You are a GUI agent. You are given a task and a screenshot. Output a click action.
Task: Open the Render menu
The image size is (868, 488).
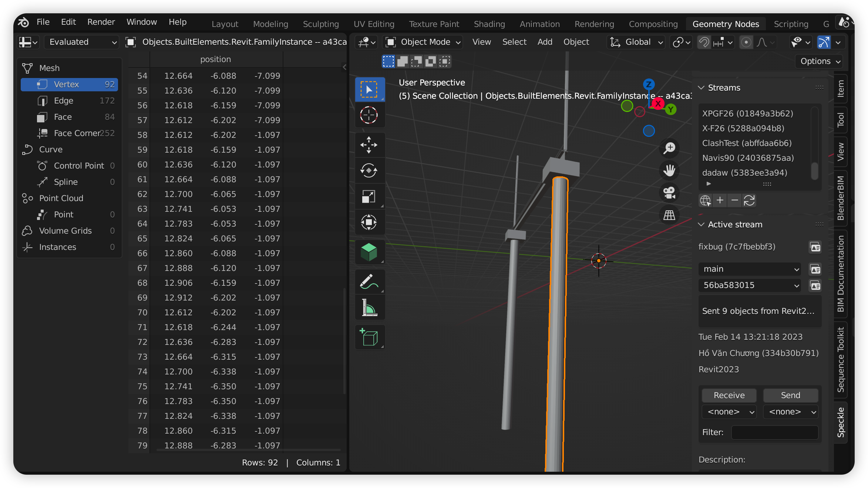tap(101, 22)
